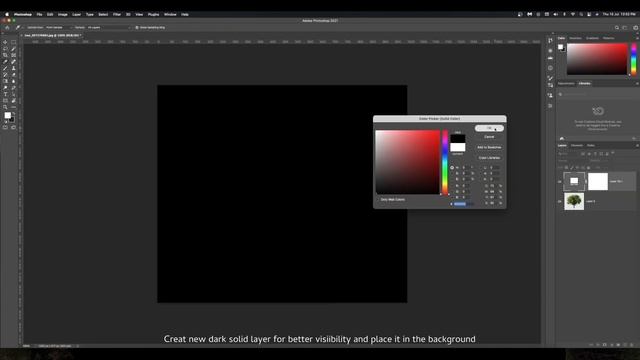Select the S (saturation) radio button
The width and height of the screenshot is (640, 360).
pos(452,173)
